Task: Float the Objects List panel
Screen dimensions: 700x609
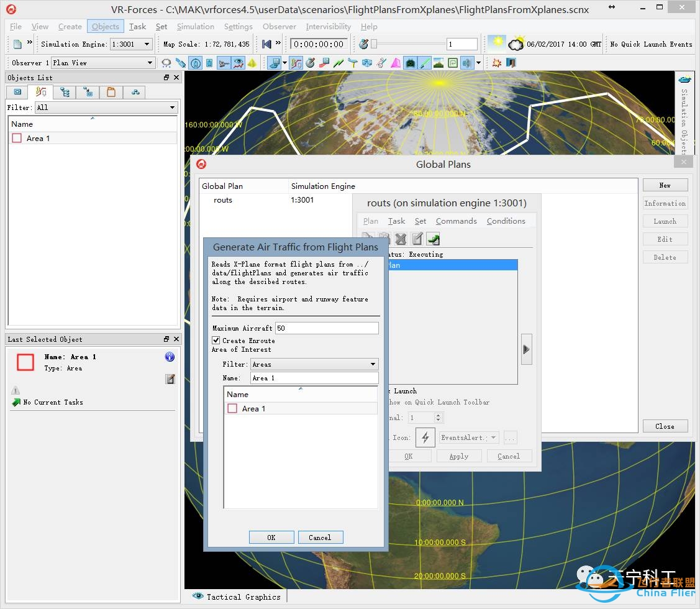Action: coord(166,78)
